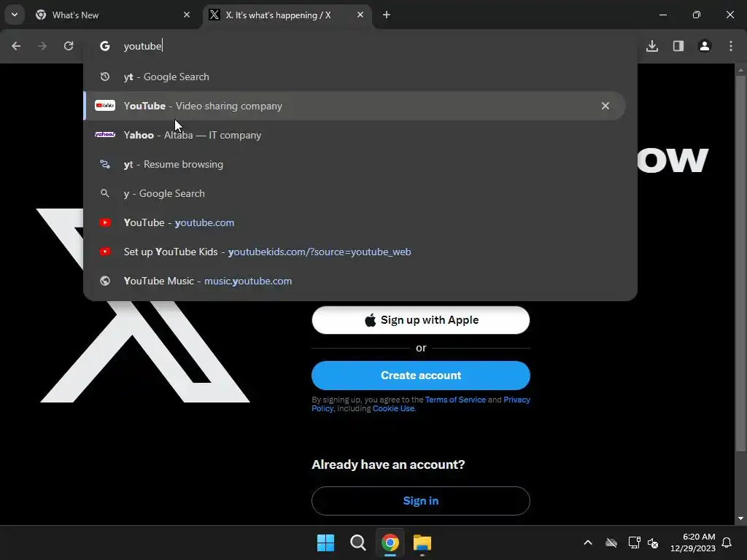Click the YouTube logo thumbnail in suggestion
Screen dimensions: 747x560
click(105, 106)
